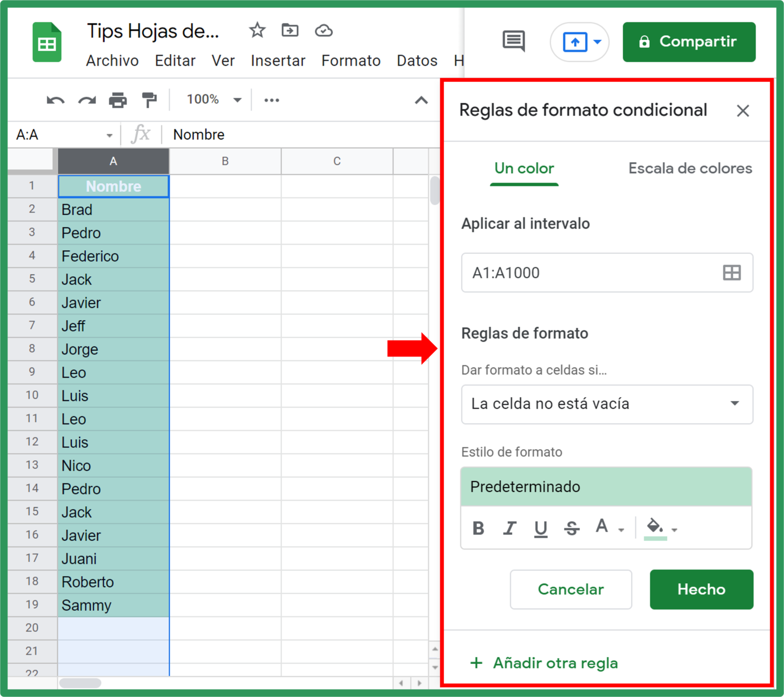Screen dimensions: 784x697
Task: Toggle underline in format style
Action: point(541,528)
